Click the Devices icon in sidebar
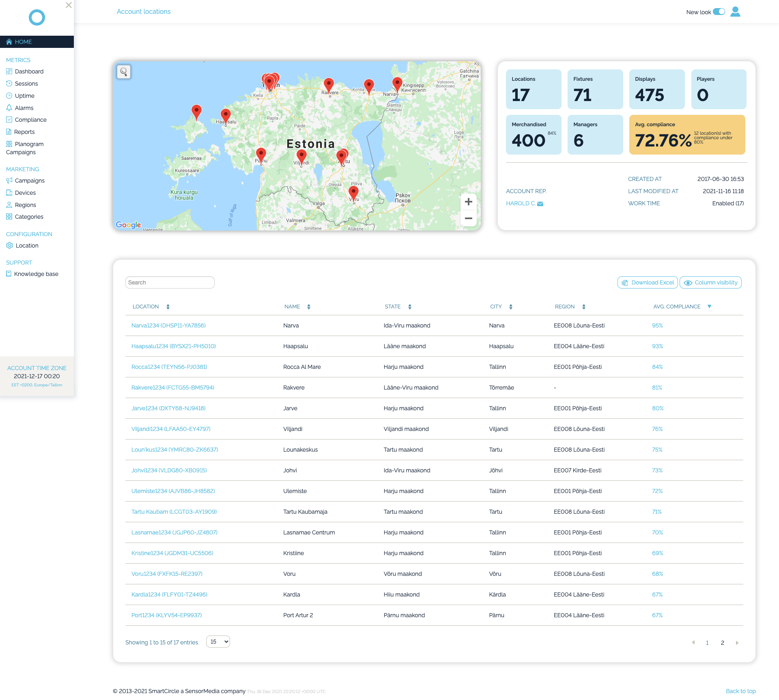779x700 pixels. [9, 193]
